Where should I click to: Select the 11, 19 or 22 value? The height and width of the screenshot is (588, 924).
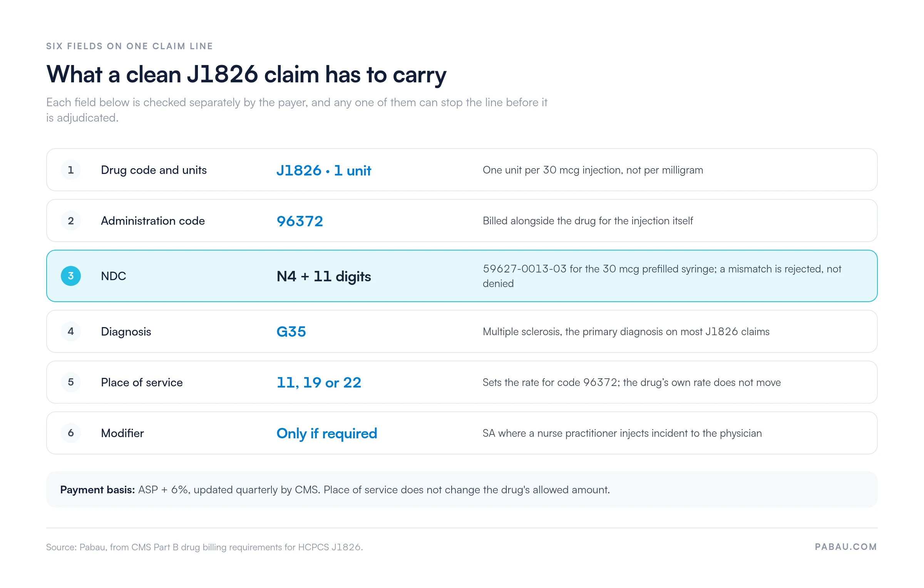tap(319, 383)
